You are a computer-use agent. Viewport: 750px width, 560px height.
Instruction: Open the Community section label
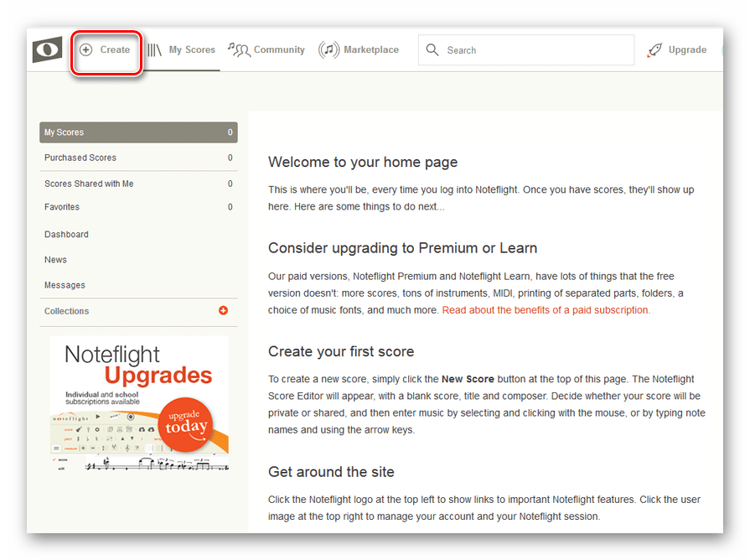279,49
